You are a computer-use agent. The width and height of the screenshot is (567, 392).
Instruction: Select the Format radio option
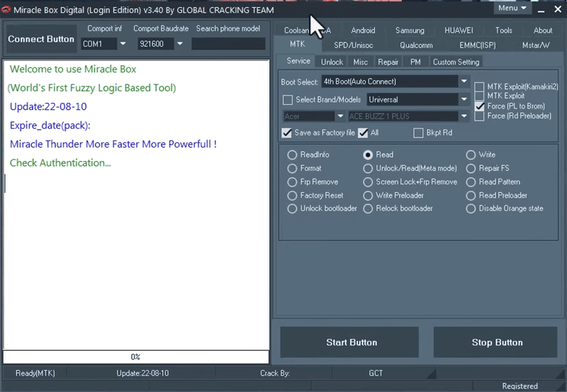tap(292, 168)
